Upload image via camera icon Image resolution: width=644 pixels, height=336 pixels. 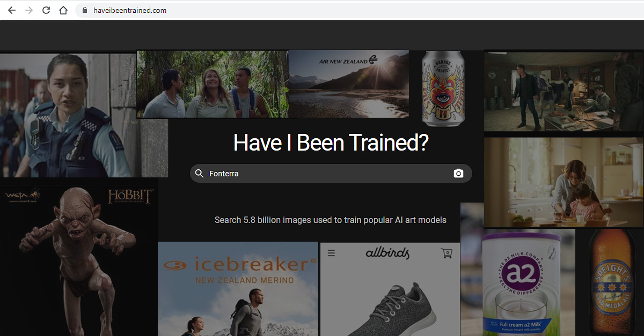[458, 174]
